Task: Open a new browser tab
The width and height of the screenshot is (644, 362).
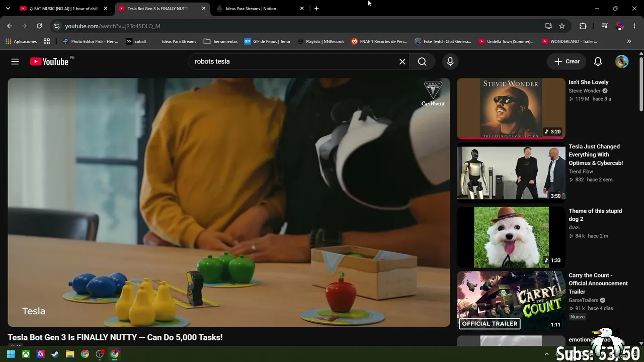Action: pos(316,9)
